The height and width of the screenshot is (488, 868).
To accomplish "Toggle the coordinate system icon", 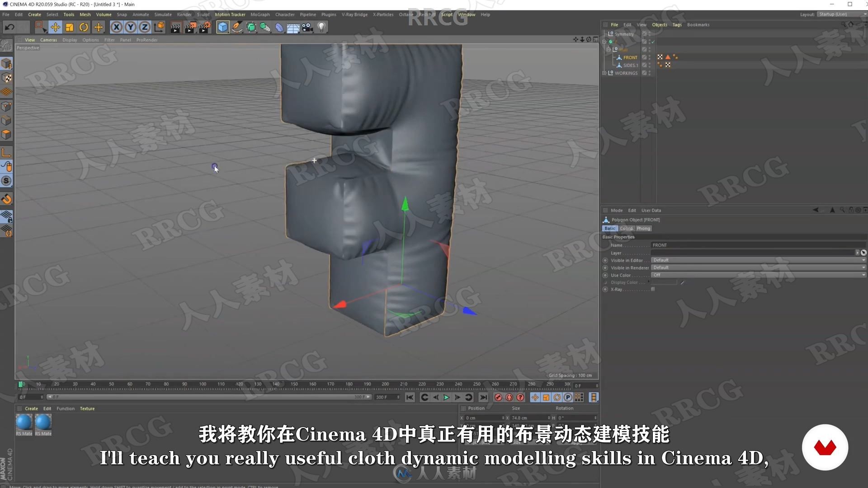I will pyautogui.click(x=159, y=28).
